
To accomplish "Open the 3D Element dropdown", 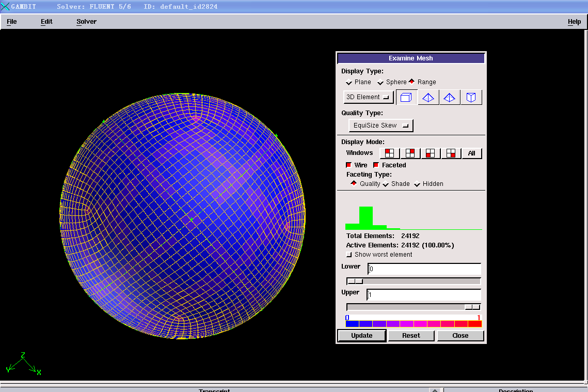I will pyautogui.click(x=368, y=97).
